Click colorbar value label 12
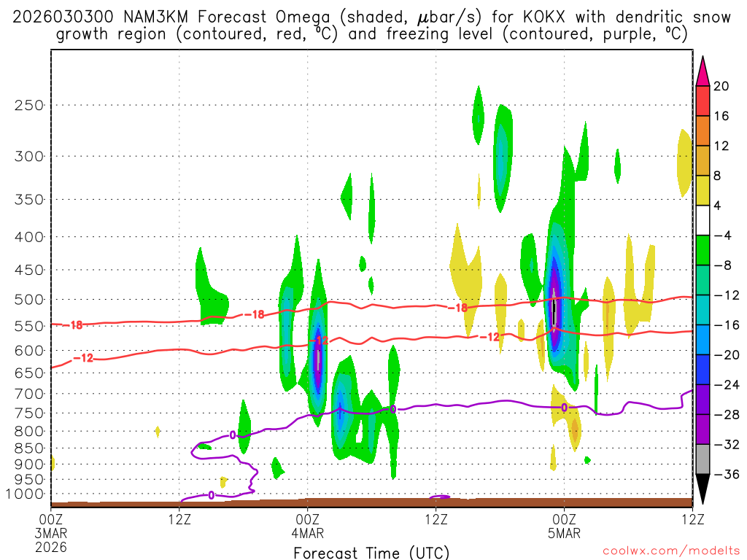747x560 pixels. [x=721, y=146]
